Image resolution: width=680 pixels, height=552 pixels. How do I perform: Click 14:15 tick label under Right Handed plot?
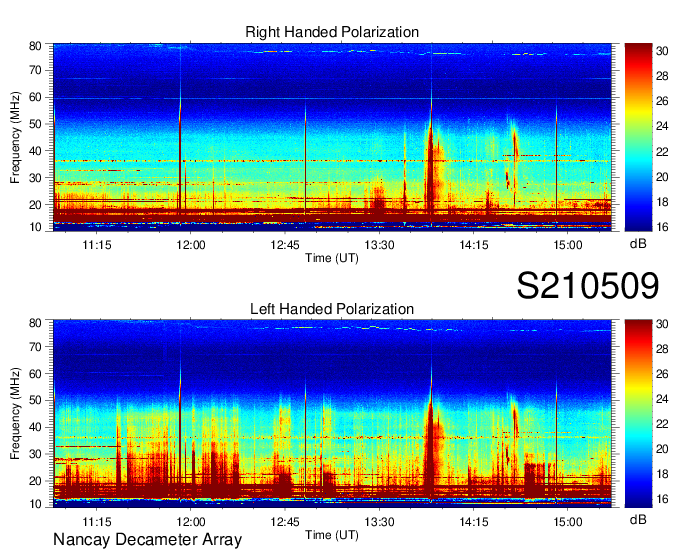[x=474, y=245]
